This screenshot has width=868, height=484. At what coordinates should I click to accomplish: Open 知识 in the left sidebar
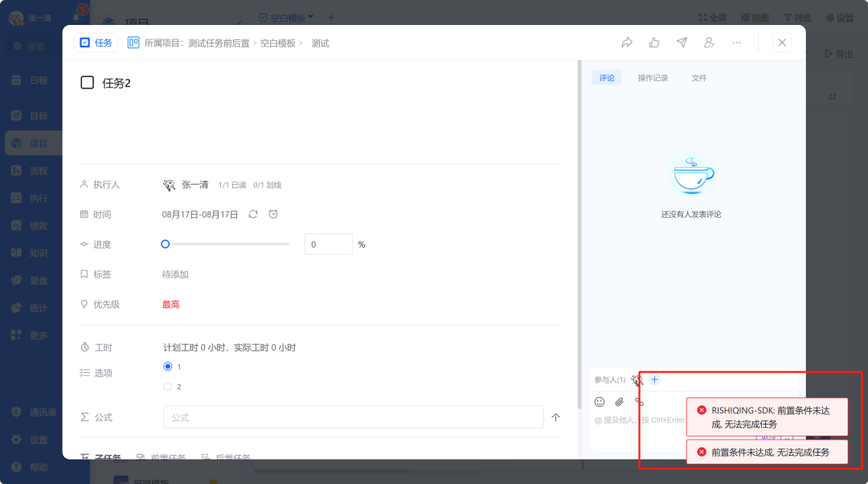(31, 253)
